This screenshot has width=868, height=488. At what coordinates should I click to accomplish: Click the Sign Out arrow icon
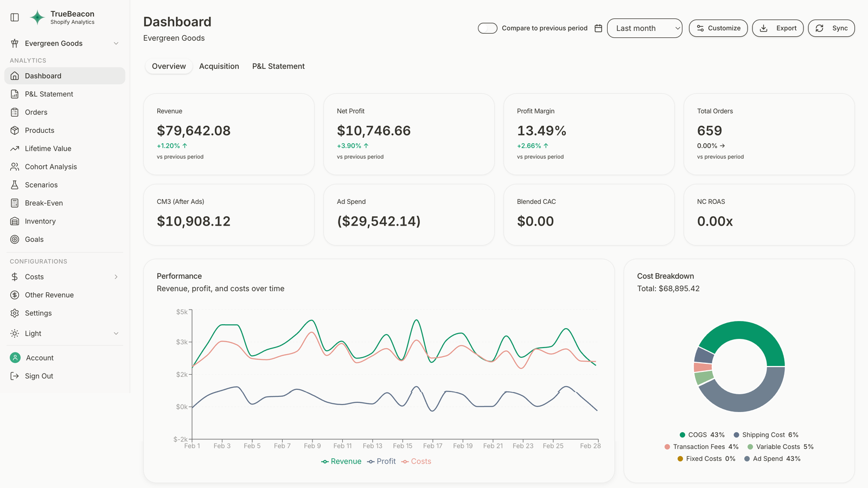click(x=15, y=376)
